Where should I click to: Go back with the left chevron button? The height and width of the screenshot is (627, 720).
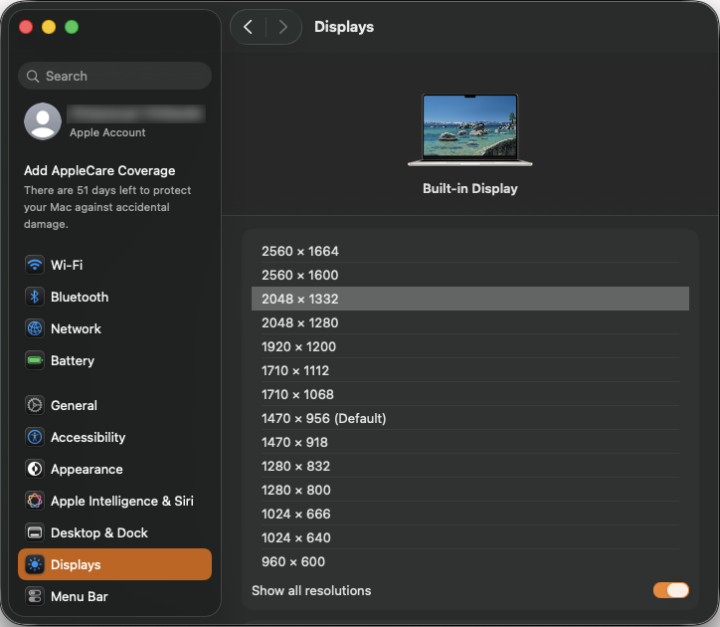249,27
